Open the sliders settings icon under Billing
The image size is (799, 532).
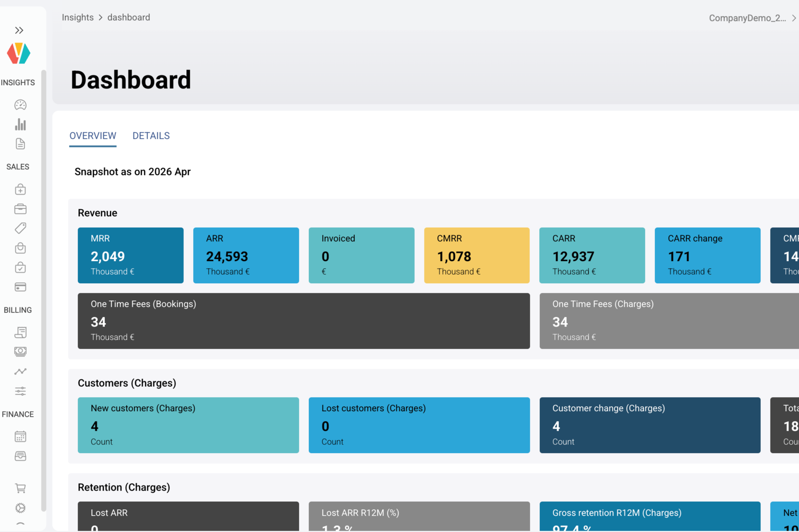click(21, 391)
